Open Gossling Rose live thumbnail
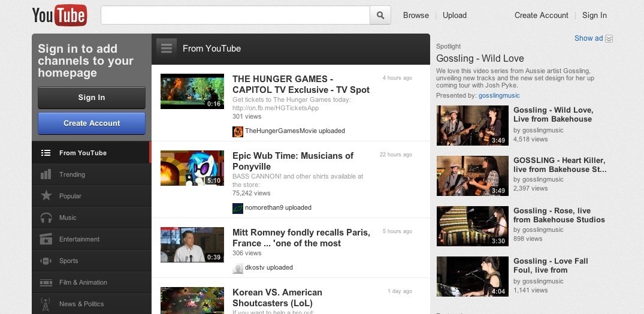This screenshot has width=644, height=314. click(472, 226)
